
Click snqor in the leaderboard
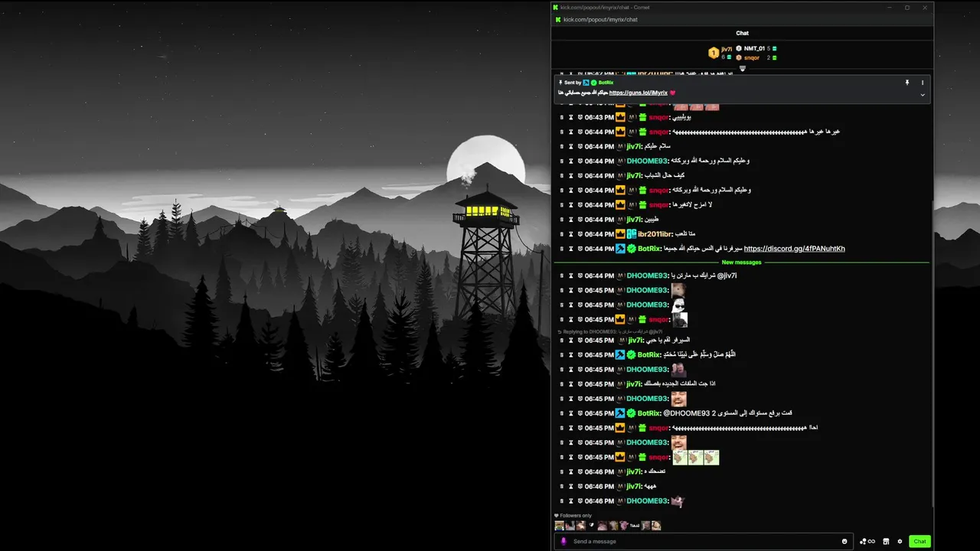coord(752,57)
